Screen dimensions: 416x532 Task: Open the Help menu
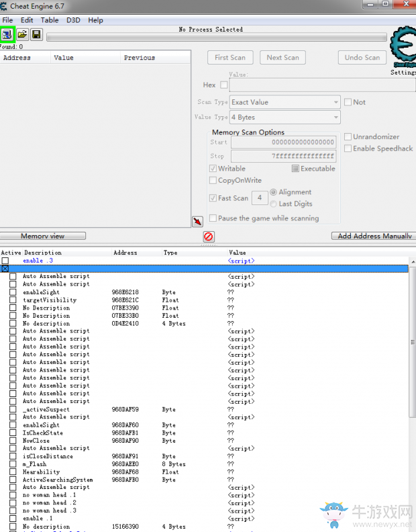click(95, 20)
